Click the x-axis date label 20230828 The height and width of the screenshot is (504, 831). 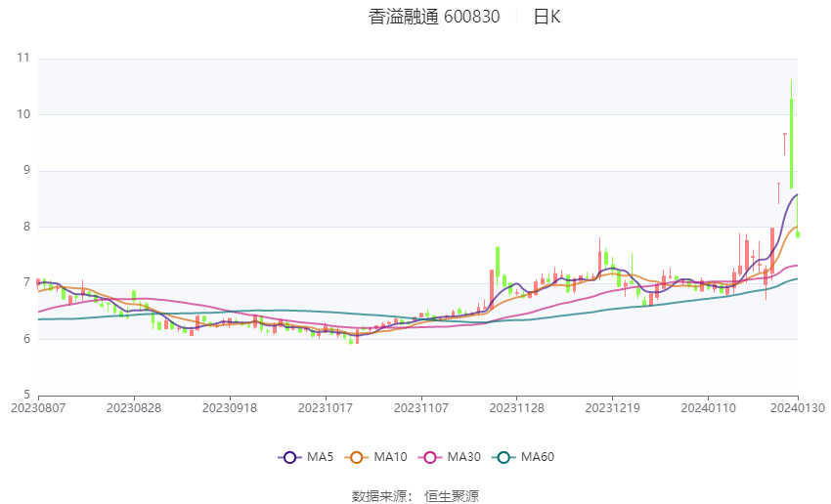click(x=134, y=408)
